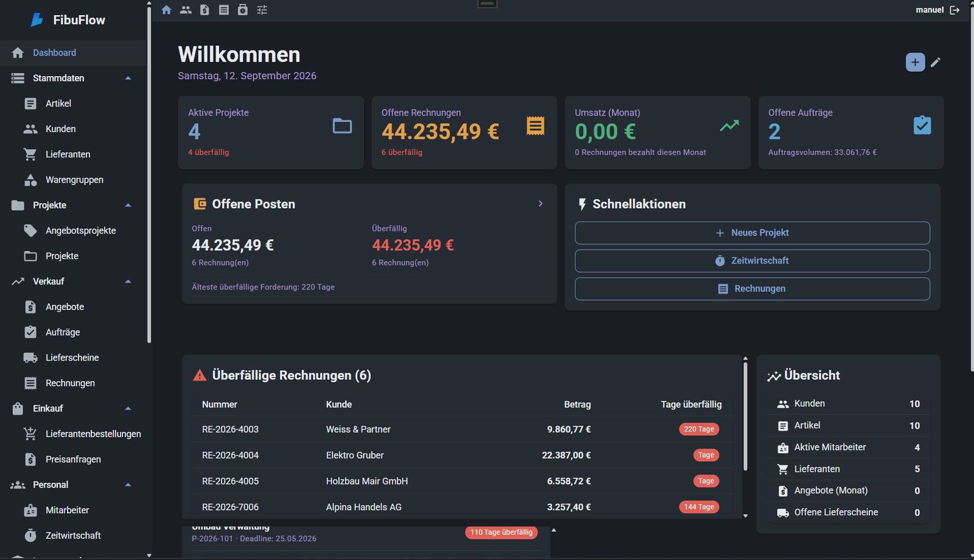
Task: Open Rechnungen in the sidebar
Action: pyautogui.click(x=73, y=383)
